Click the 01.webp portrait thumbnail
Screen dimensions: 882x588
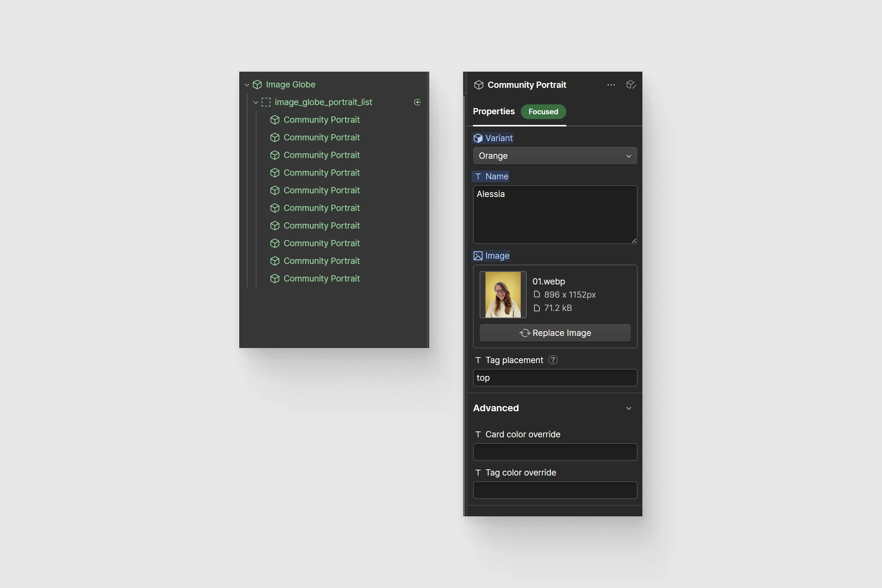(x=503, y=294)
